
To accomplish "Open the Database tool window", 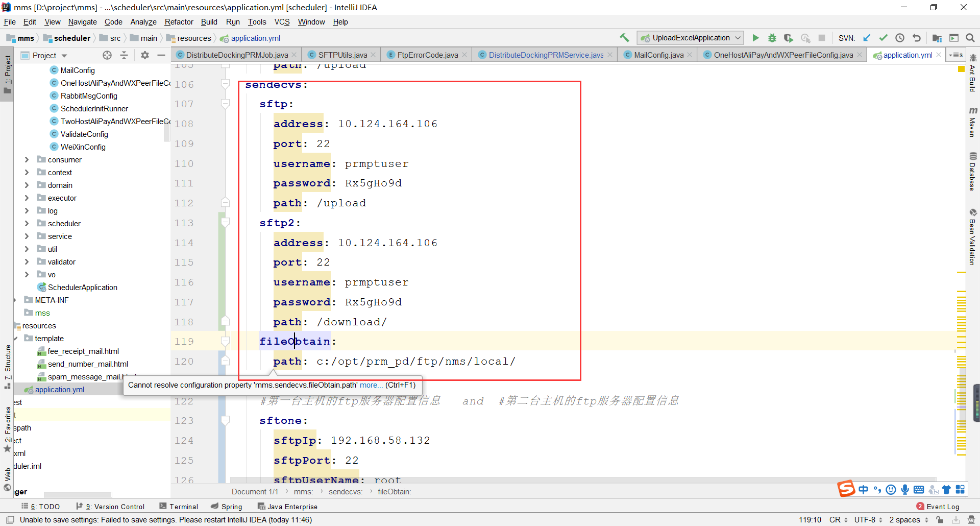I will [x=973, y=172].
